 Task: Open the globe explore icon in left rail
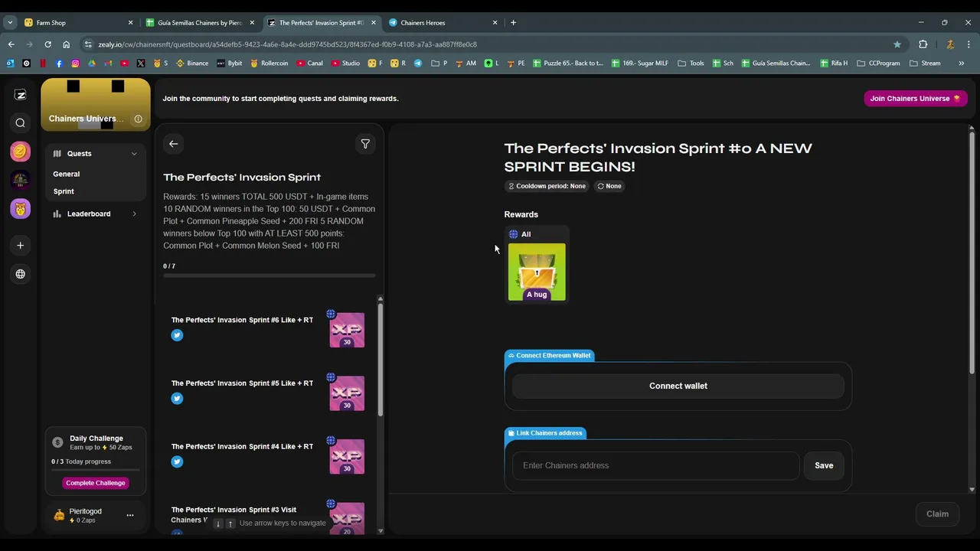21,274
